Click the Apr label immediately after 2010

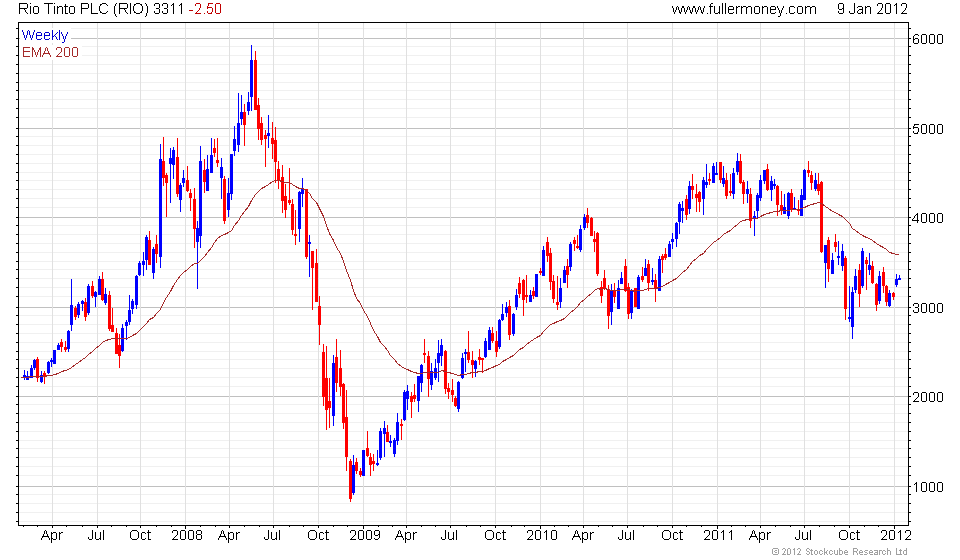pos(583,536)
